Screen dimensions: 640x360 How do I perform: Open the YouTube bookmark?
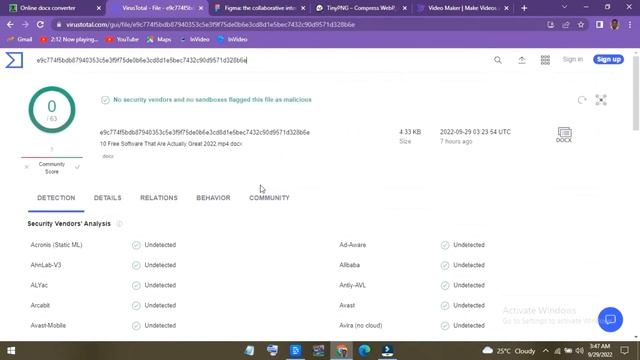122,40
